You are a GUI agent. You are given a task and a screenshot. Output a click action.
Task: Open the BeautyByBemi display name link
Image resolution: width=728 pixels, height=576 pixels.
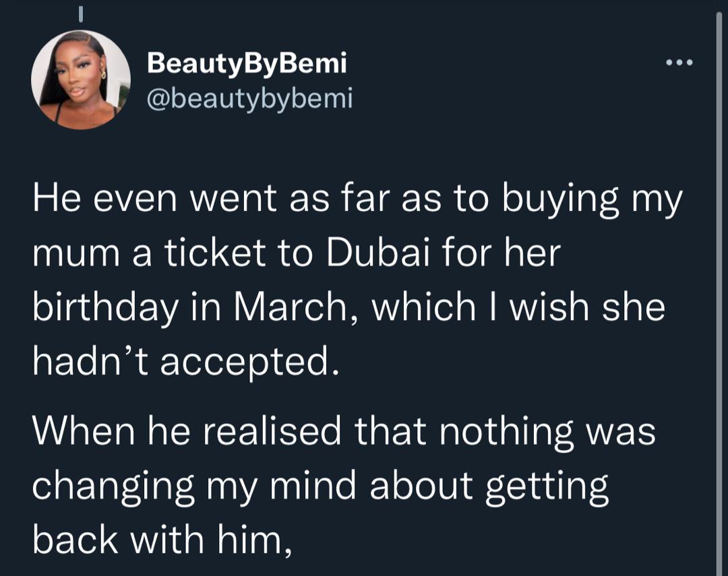pos(247,63)
